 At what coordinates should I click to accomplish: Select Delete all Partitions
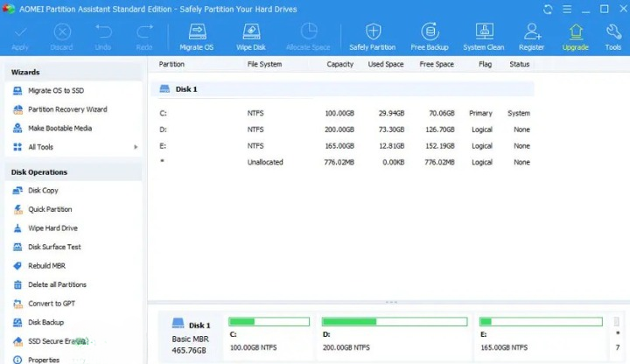(x=57, y=285)
